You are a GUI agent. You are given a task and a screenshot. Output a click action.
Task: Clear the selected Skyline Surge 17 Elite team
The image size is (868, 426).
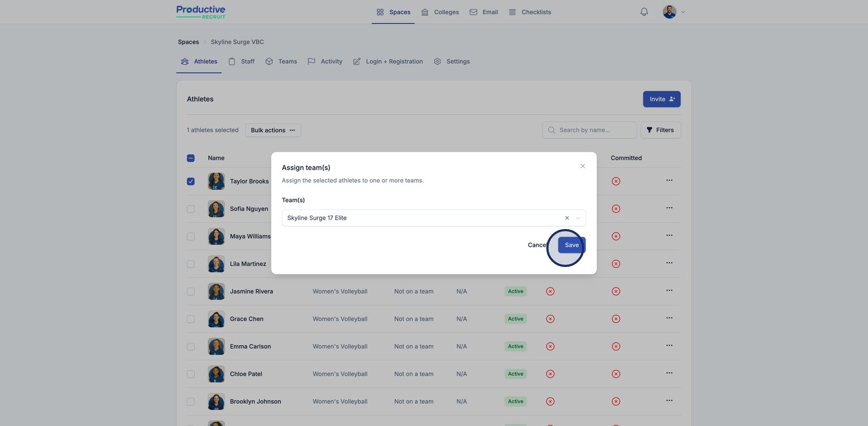[567, 218]
